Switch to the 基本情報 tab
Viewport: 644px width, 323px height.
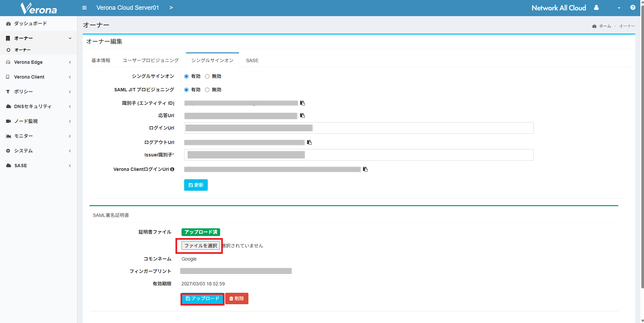(x=101, y=60)
